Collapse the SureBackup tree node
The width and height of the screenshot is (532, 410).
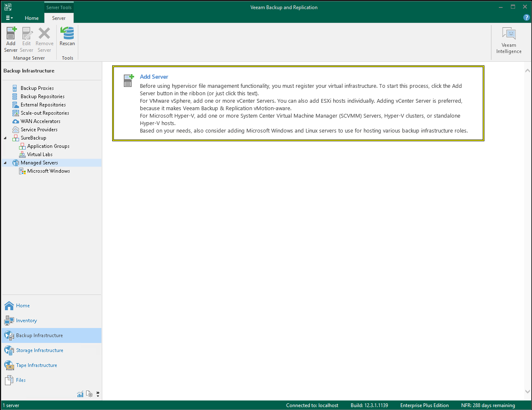(x=5, y=138)
